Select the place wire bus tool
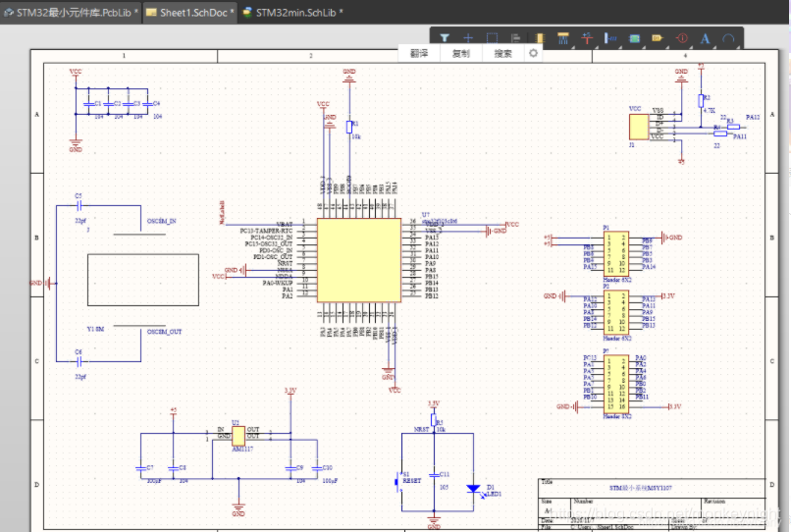The height and width of the screenshot is (532, 791). (x=563, y=38)
